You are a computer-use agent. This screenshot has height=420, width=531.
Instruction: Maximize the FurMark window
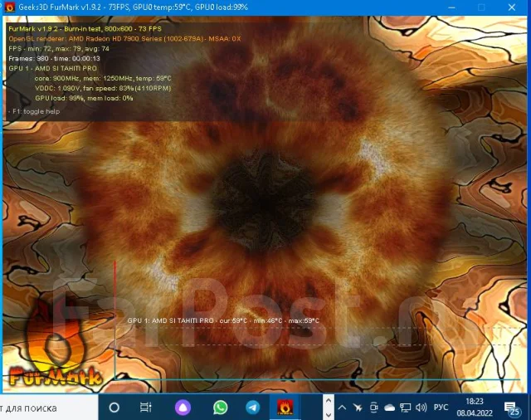pos(481,7)
